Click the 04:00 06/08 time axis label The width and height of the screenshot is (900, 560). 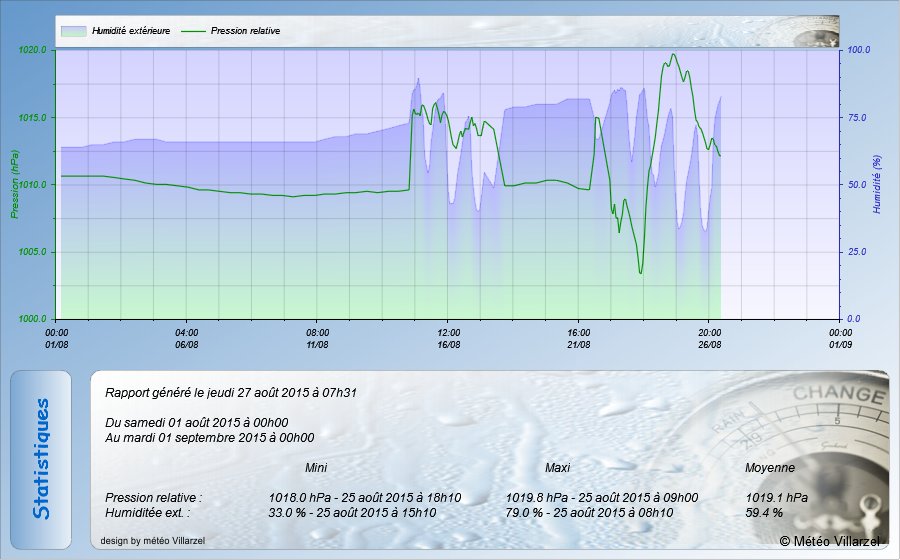[187, 339]
